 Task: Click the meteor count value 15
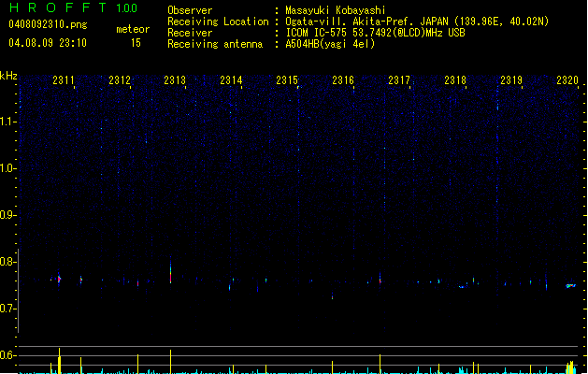click(136, 43)
